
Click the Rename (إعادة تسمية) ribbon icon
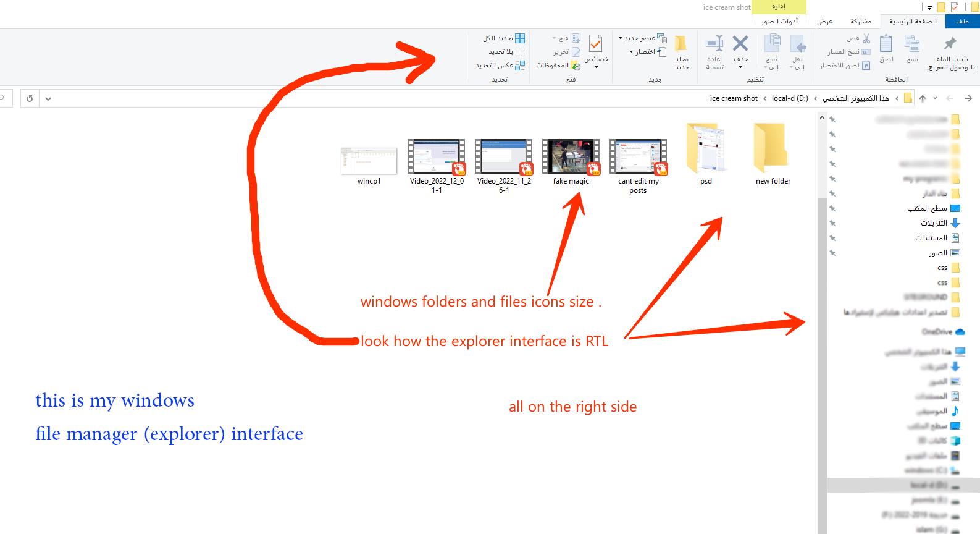[714, 44]
